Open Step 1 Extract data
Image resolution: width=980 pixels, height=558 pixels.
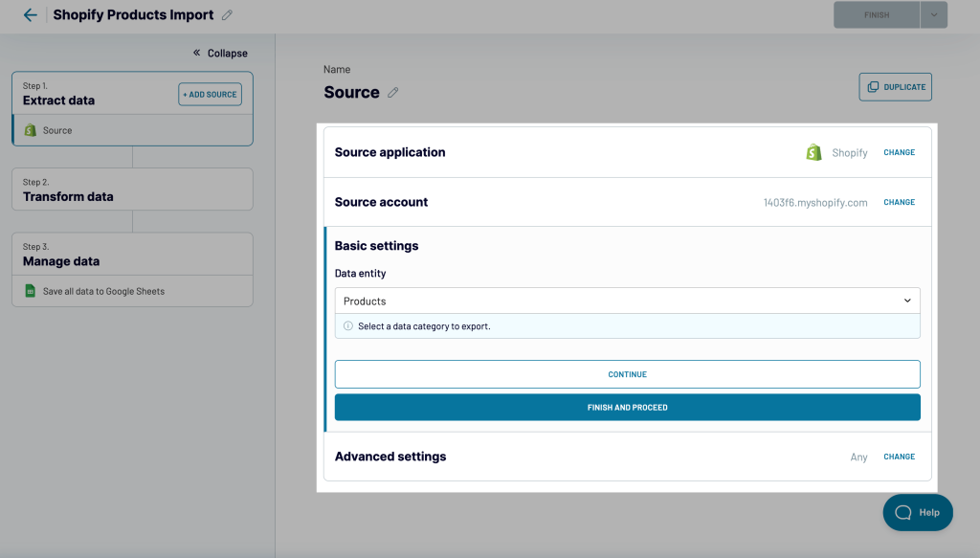[58, 94]
